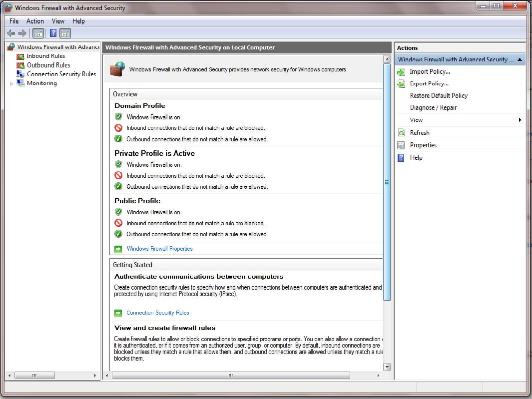Click green arrow icon beside Connection Security Rules link
The image size is (532, 399).
point(118,313)
